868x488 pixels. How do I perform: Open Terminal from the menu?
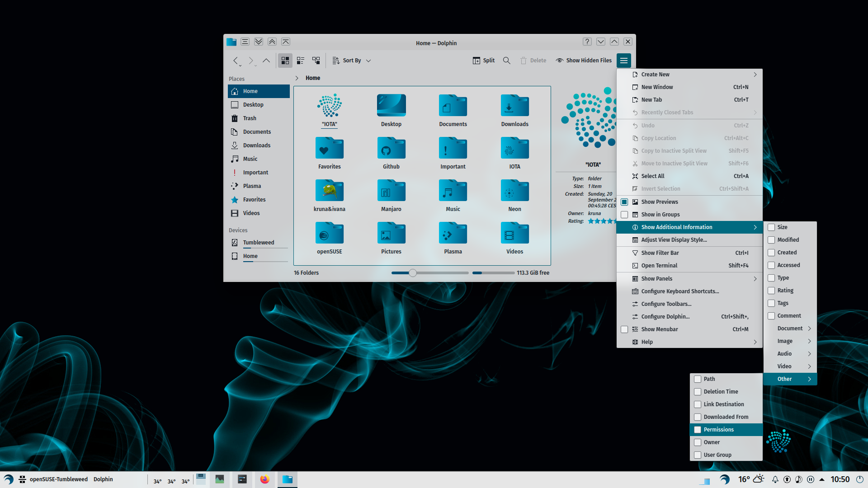[689, 266]
